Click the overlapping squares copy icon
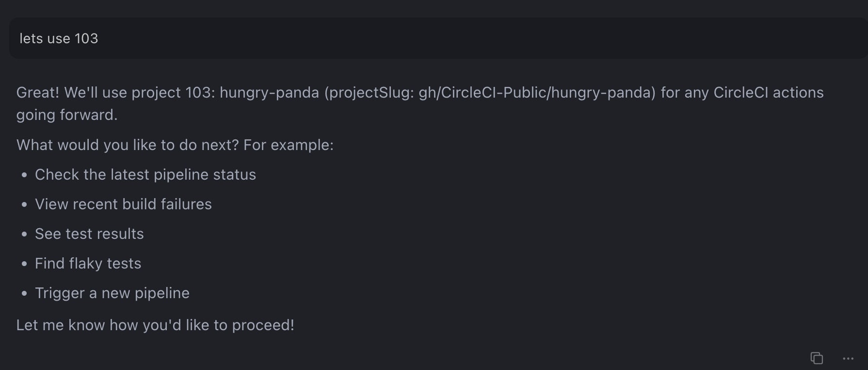868x370 pixels. coord(817,358)
